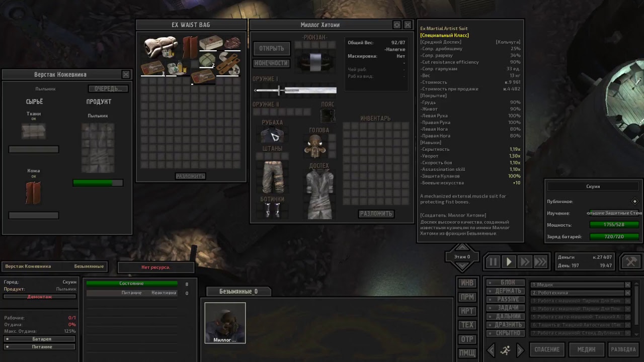Toggle the ДЕРЖАТЬ hold position mode
Image resolution: width=644 pixels, height=362 pixels.
tap(507, 291)
